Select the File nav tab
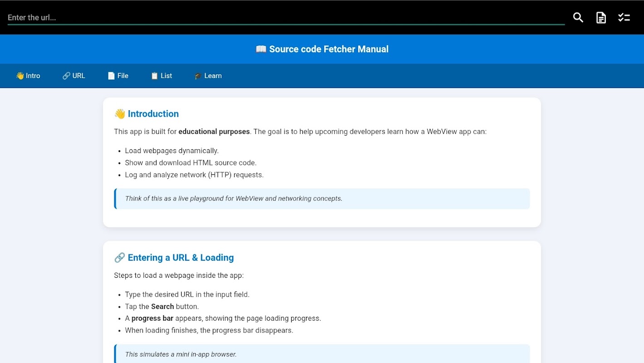Image resolution: width=644 pixels, height=363 pixels. click(118, 76)
